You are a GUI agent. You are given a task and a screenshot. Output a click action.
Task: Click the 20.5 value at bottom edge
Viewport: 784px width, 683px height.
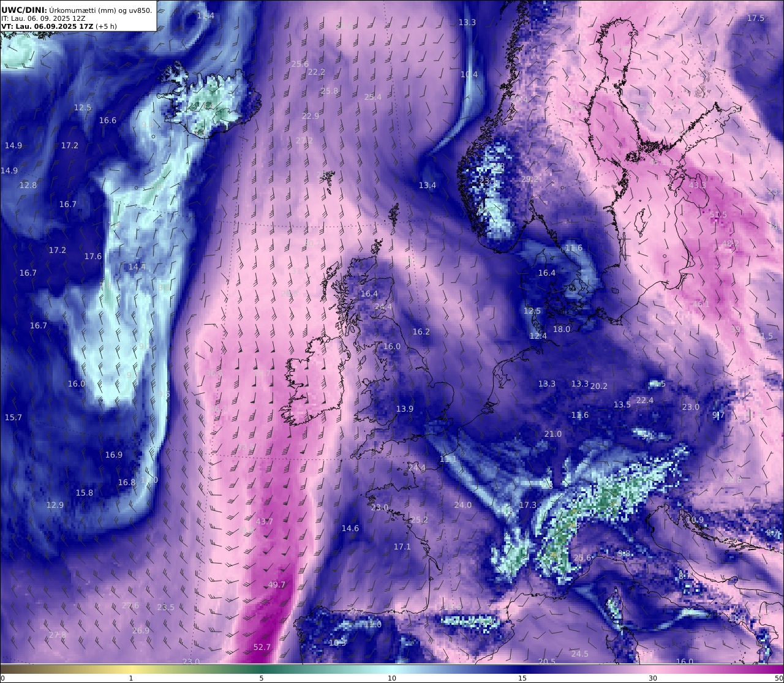pyautogui.click(x=547, y=662)
